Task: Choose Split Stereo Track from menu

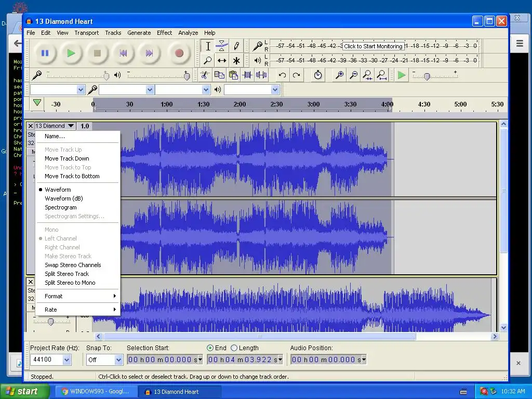Action: (x=66, y=274)
